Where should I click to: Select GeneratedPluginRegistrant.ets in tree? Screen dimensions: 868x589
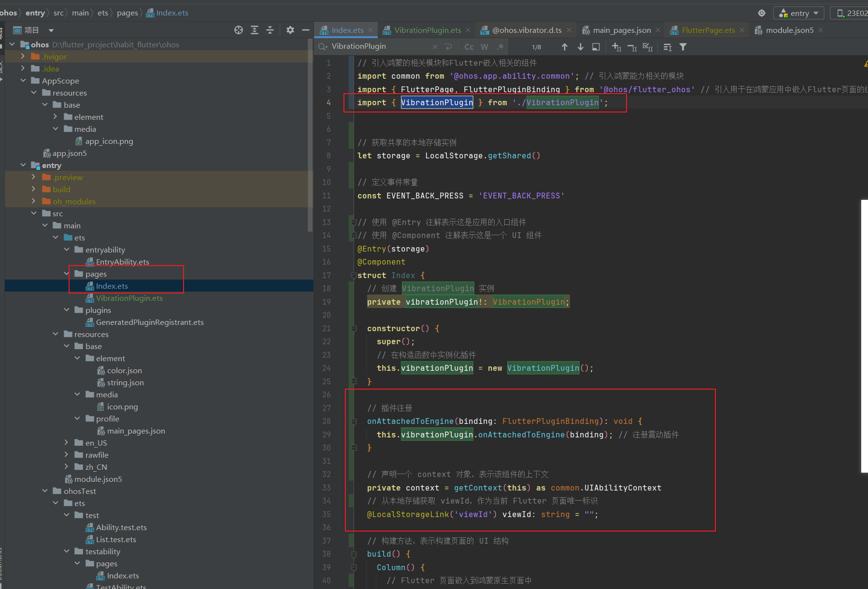pyautogui.click(x=150, y=323)
